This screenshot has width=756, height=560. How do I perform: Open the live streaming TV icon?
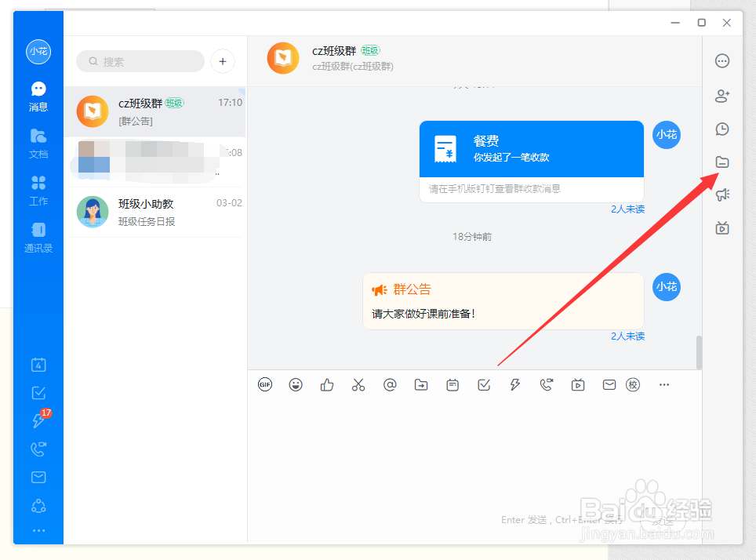578,384
